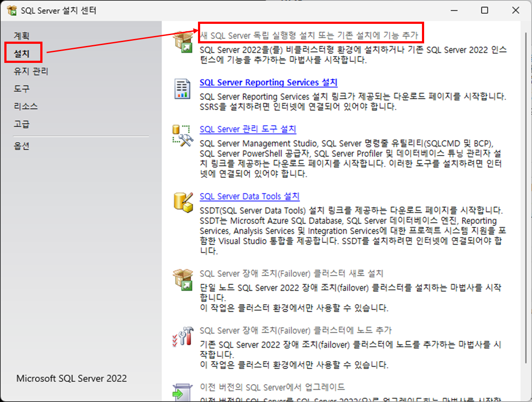Click the Microsoft SQL Server 2022 label
The width and height of the screenshot is (532, 402).
[x=71, y=379]
